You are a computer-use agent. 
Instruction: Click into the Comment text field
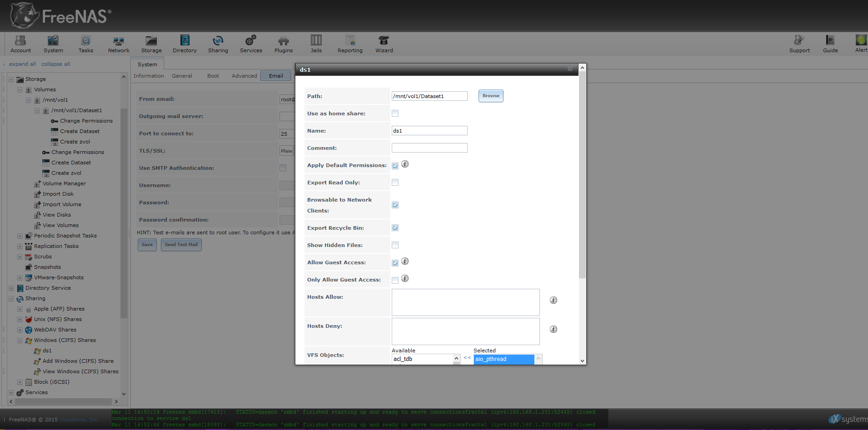coord(429,148)
